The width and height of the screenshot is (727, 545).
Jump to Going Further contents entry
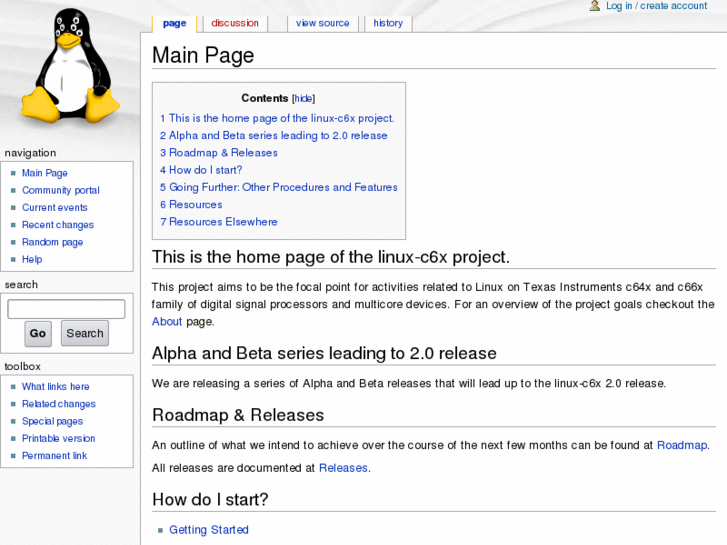tap(279, 187)
